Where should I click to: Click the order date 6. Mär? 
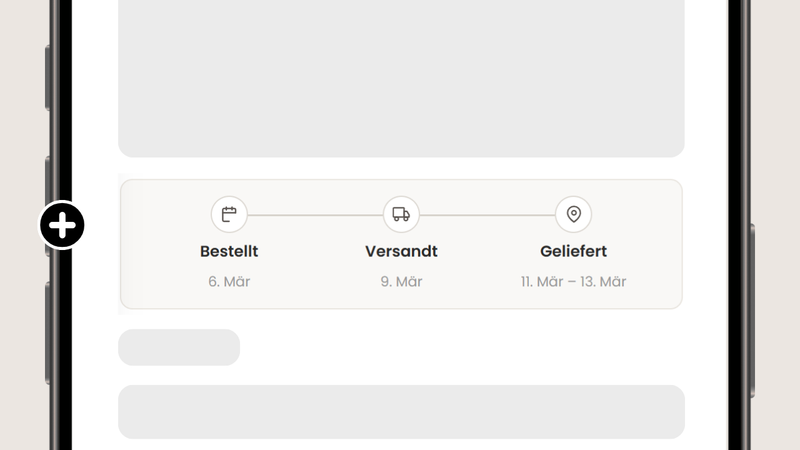coord(229,282)
